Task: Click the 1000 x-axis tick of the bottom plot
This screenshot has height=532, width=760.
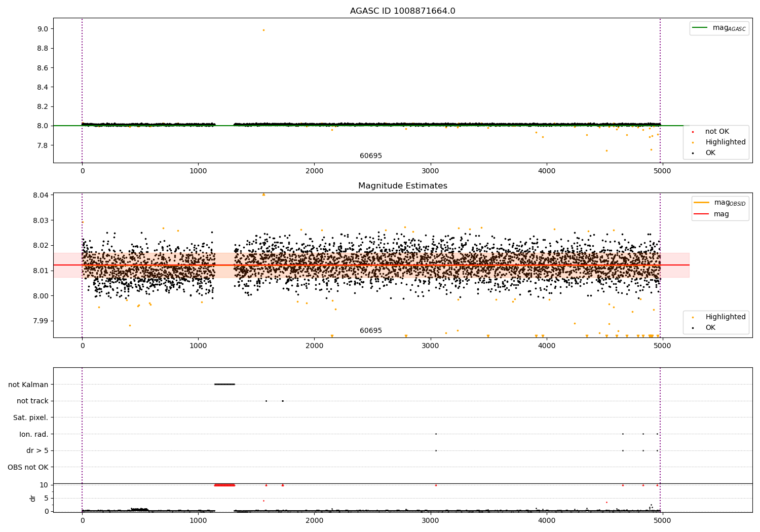Action: [198, 520]
